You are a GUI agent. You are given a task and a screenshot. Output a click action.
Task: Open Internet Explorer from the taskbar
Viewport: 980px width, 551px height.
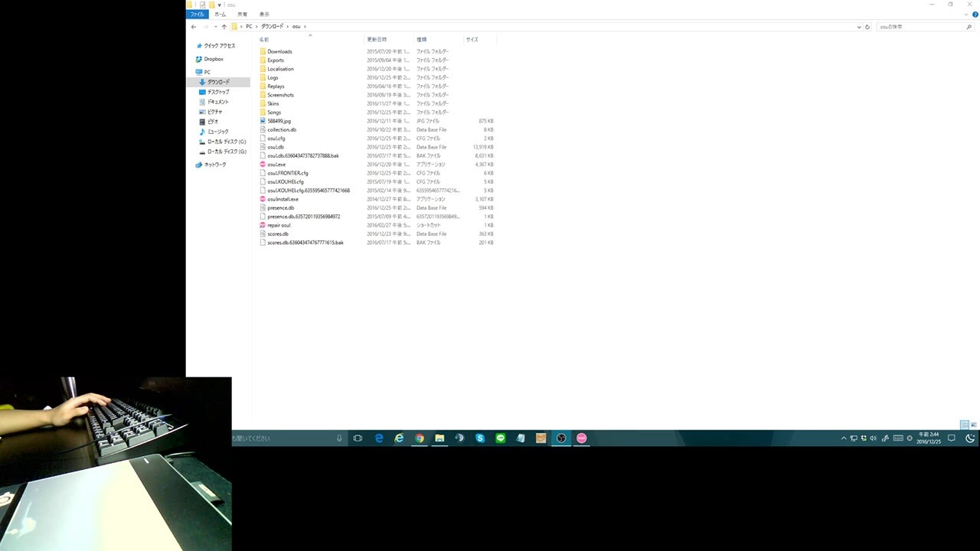(x=399, y=438)
